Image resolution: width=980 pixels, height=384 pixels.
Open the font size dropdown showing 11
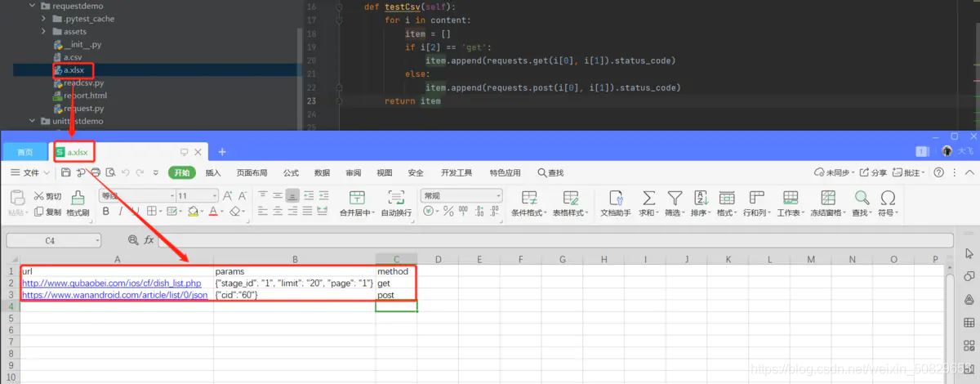216,196
